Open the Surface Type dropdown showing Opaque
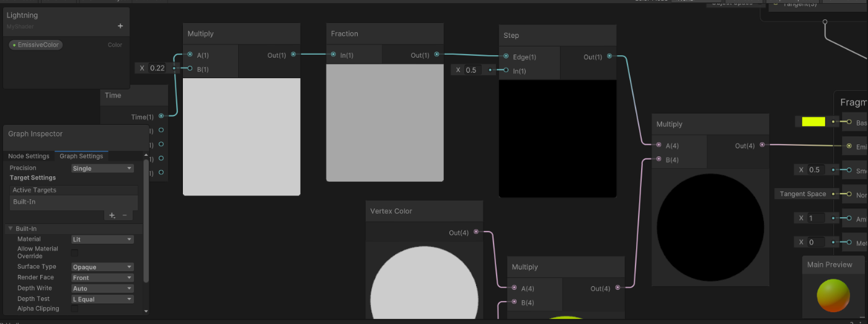This screenshot has height=324, width=868. (x=102, y=267)
